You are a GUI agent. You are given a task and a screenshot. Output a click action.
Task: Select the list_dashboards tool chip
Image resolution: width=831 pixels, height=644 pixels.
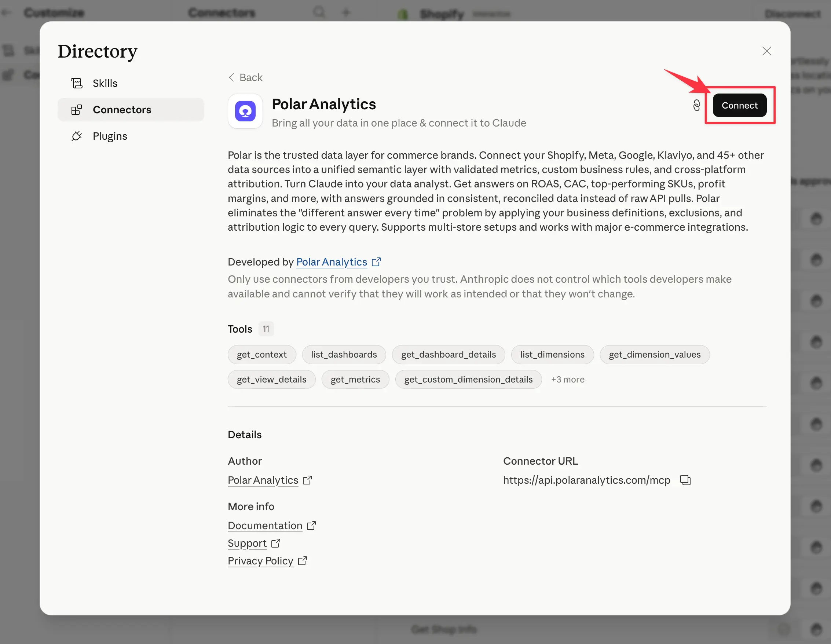tap(344, 355)
